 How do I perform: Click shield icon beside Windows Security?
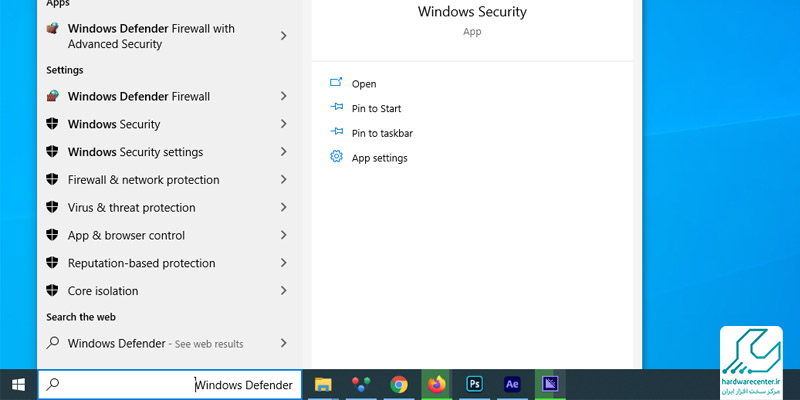[52, 124]
